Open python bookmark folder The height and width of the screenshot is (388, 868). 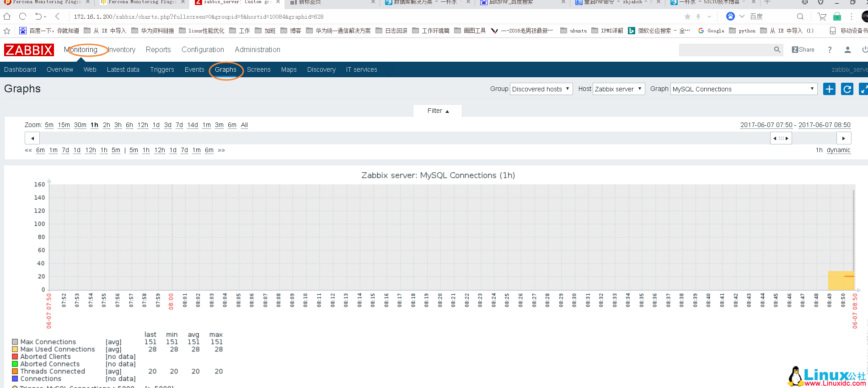pos(742,31)
